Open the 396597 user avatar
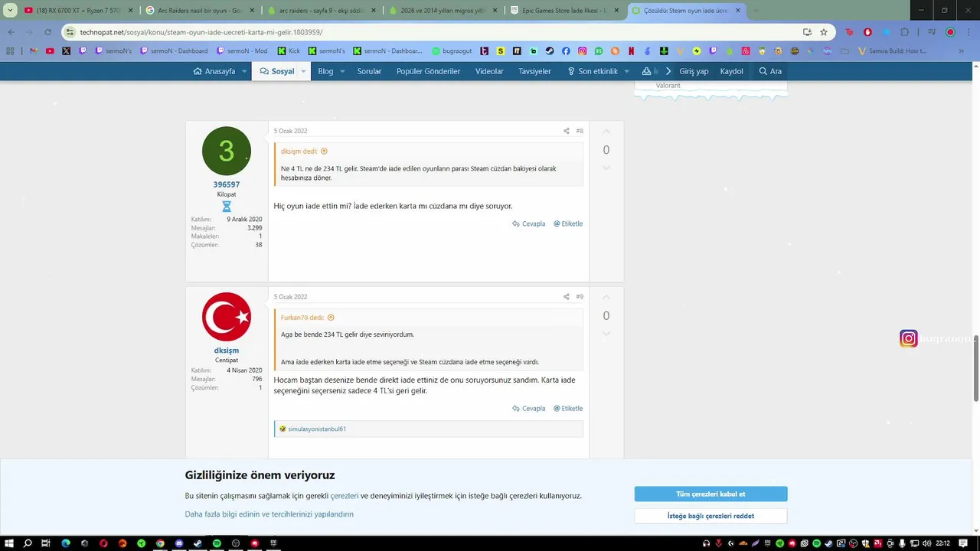This screenshot has width=980, height=551. pyautogui.click(x=227, y=151)
